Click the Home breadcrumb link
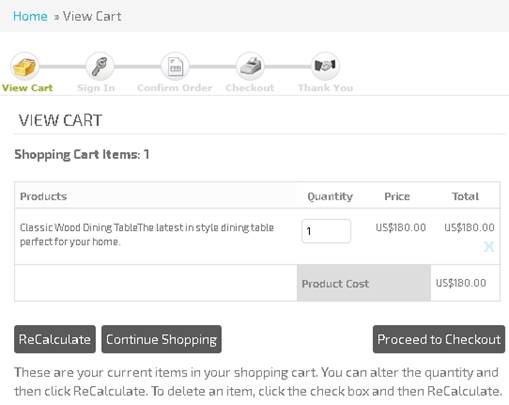 [x=30, y=16]
